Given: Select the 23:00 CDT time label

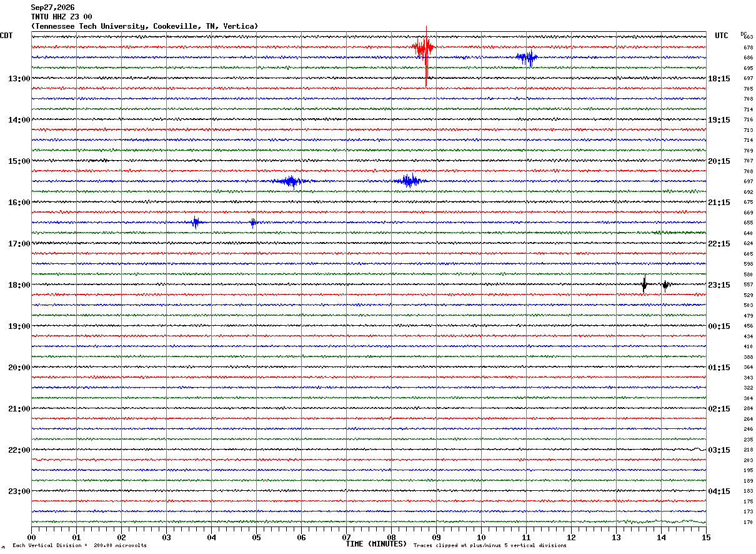Looking at the screenshot, I should [19, 491].
